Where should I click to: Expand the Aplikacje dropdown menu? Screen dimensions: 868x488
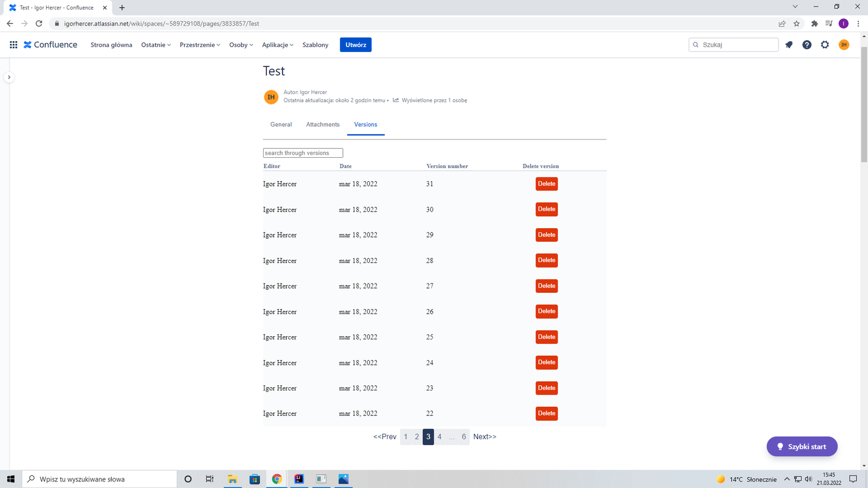277,45
